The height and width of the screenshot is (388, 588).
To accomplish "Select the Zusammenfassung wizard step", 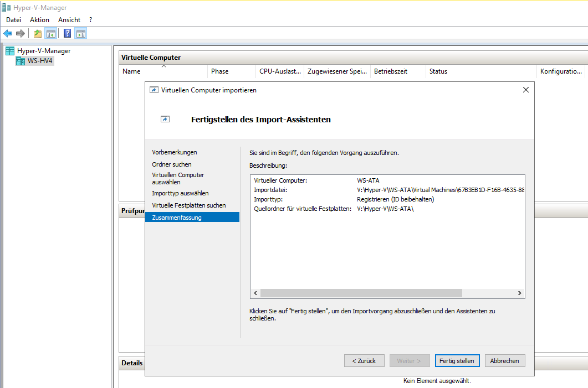I will (x=192, y=217).
